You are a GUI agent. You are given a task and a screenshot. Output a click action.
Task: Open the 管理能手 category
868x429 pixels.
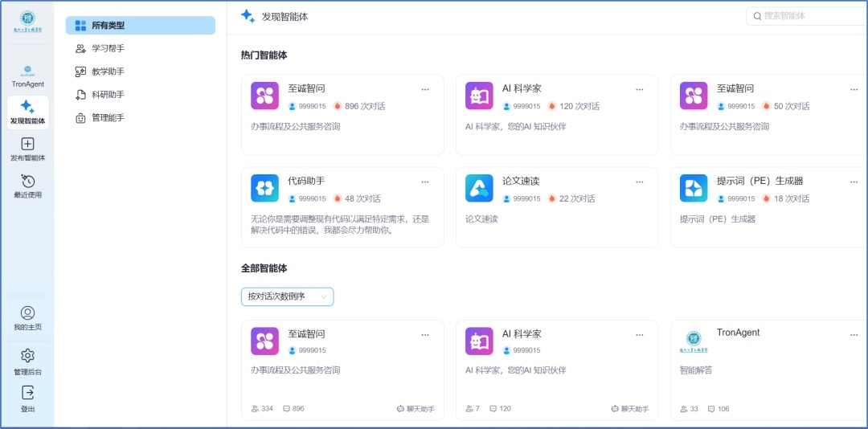tap(108, 118)
